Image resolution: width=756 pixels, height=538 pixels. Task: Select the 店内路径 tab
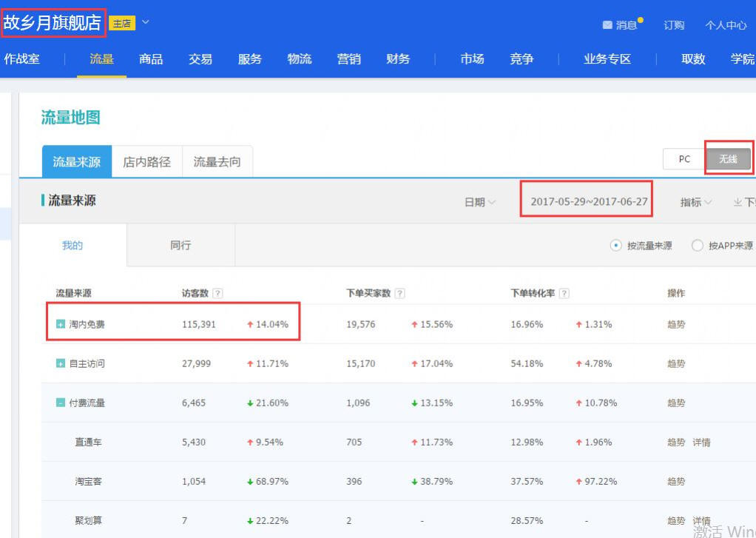tap(147, 161)
